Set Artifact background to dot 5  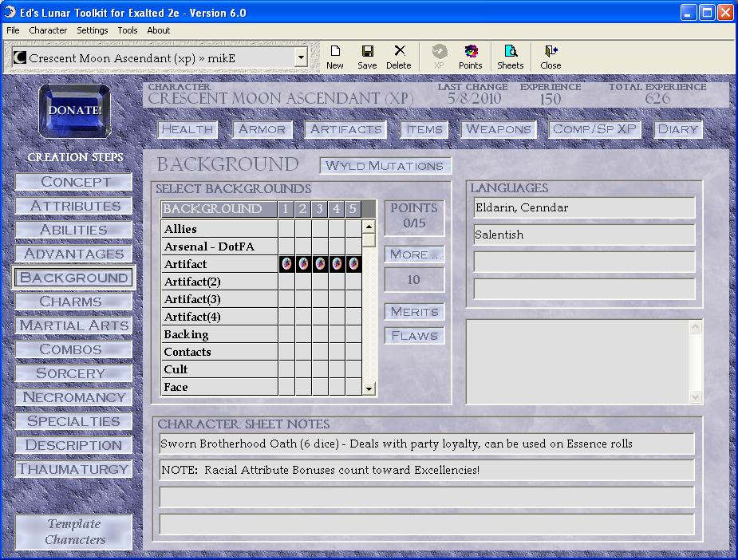[x=353, y=264]
